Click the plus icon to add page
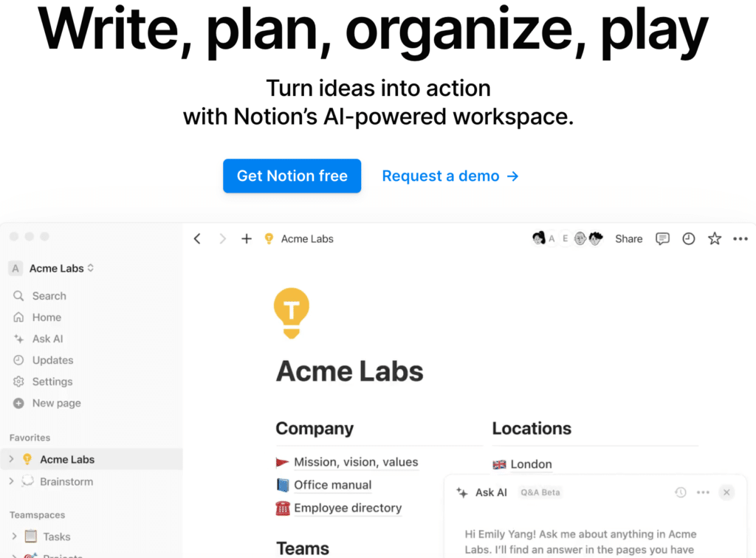This screenshot has width=756, height=558. point(247,238)
